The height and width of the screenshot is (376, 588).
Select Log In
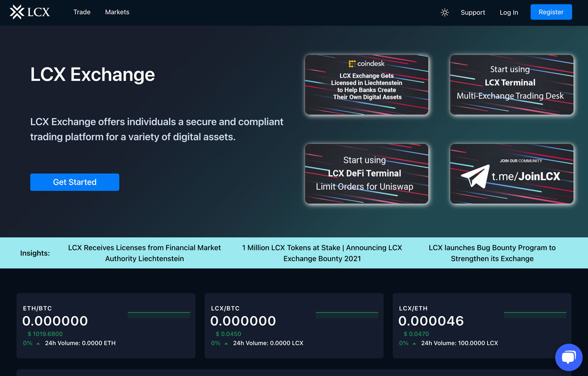tap(509, 12)
